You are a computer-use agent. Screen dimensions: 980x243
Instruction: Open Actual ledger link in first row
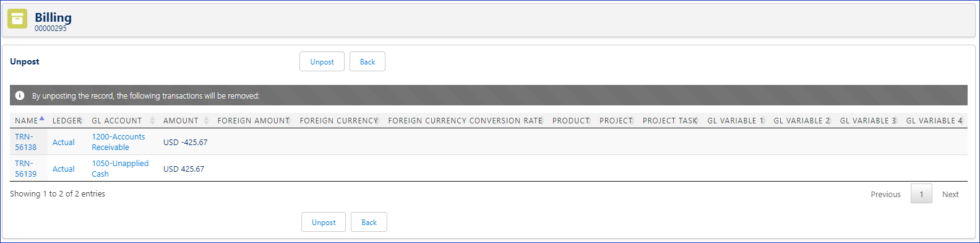(64, 142)
